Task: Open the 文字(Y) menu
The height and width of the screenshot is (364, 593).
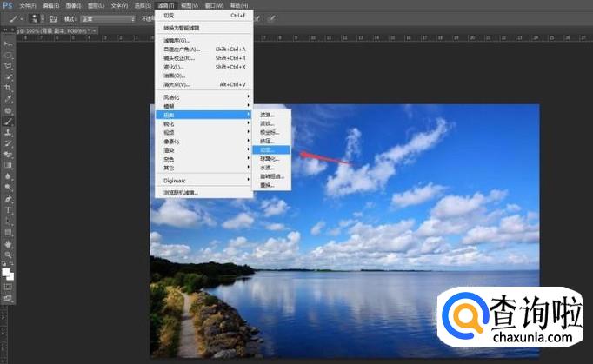Action: point(119,6)
